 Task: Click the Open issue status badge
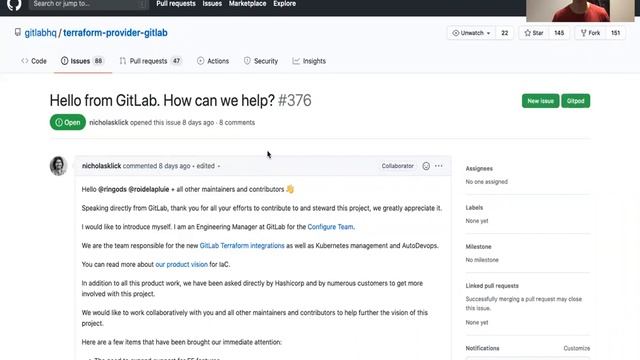[x=68, y=122]
